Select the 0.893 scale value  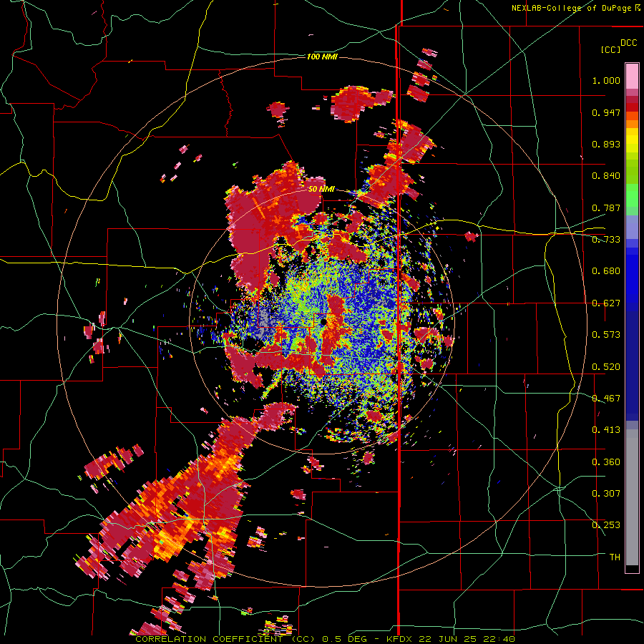606,144
